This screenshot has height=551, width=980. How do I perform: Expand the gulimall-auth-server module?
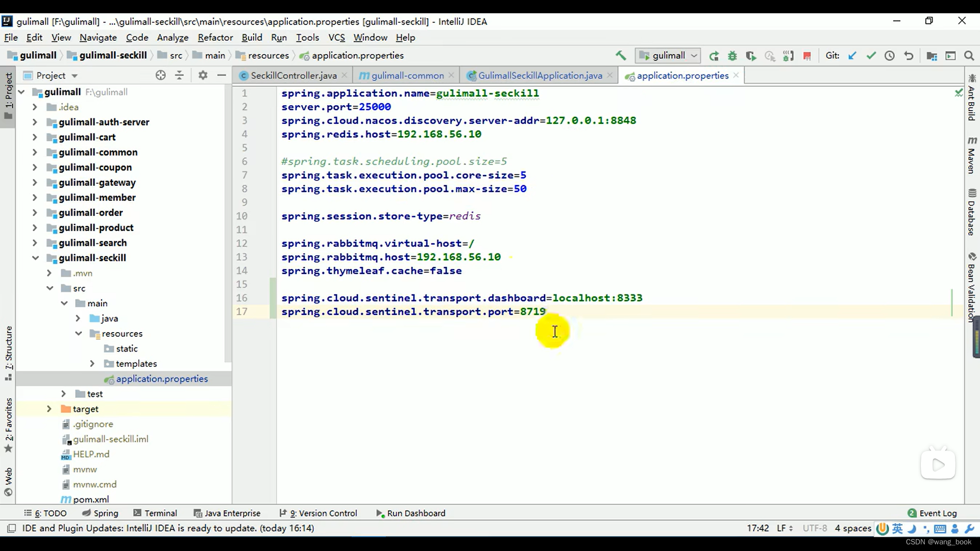click(34, 122)
